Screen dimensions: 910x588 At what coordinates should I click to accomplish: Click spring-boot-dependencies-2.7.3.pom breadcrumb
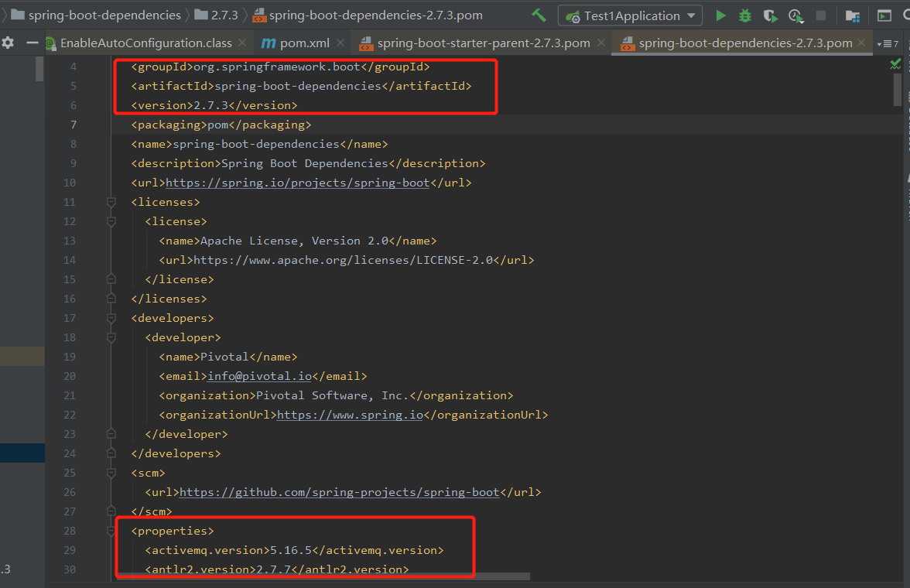point(368,15)
